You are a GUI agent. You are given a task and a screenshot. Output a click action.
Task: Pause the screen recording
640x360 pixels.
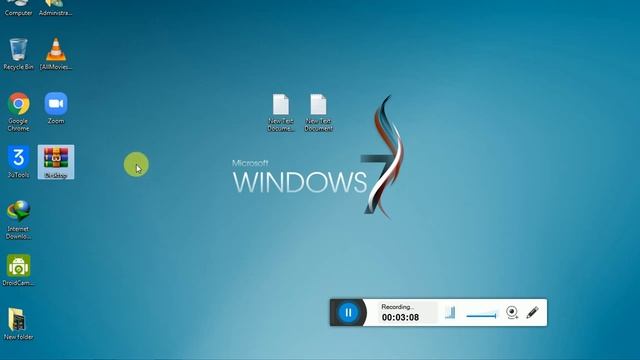[348, 313]
